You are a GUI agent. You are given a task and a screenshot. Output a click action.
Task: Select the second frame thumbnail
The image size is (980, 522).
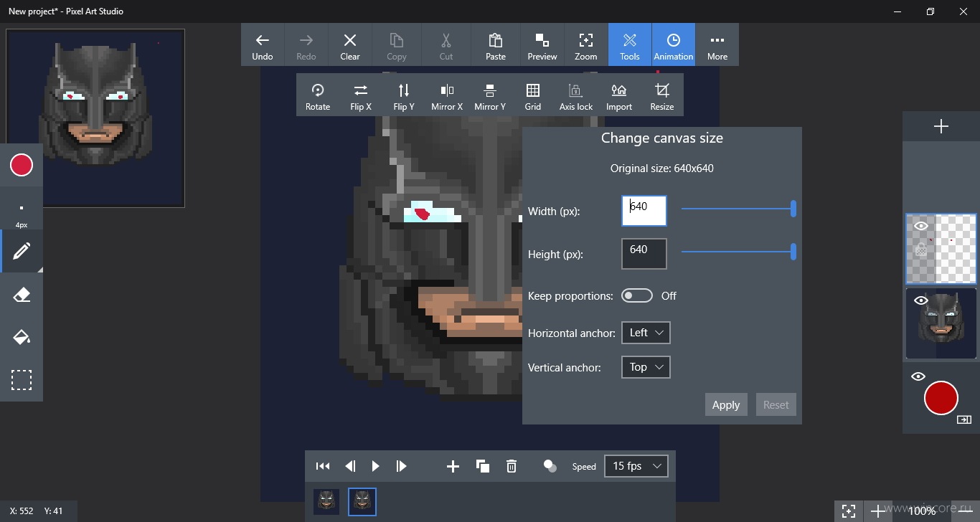(x=362, y=502)
